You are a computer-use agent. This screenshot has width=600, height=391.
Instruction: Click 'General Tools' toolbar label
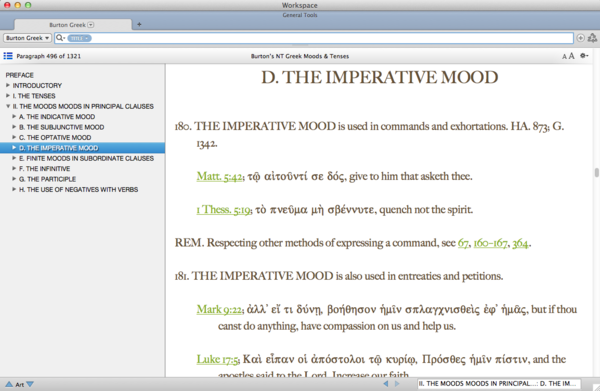tap(300, 15)
